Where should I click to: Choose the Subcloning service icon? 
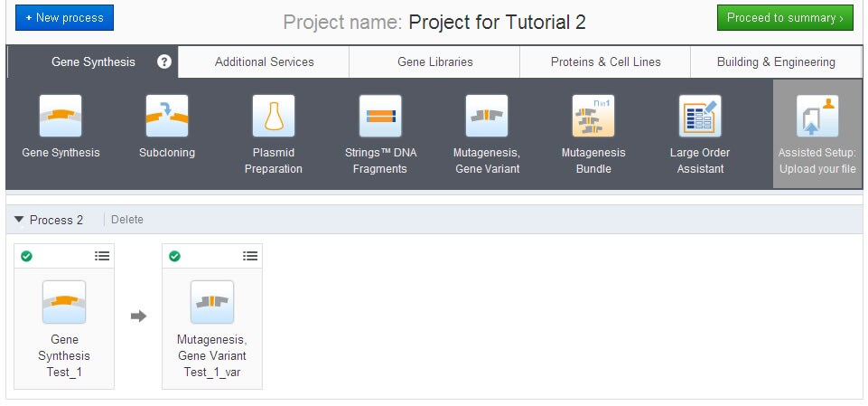click(167, 117)
